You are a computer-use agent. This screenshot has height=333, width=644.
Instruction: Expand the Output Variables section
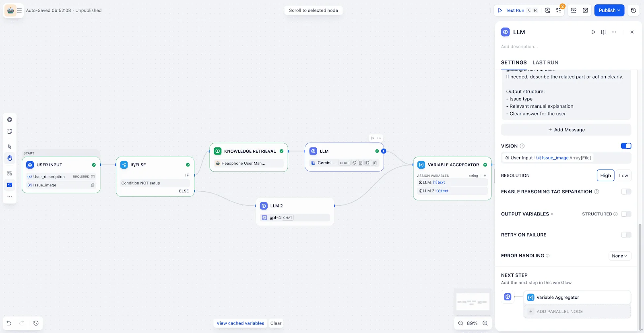[527, 214]
